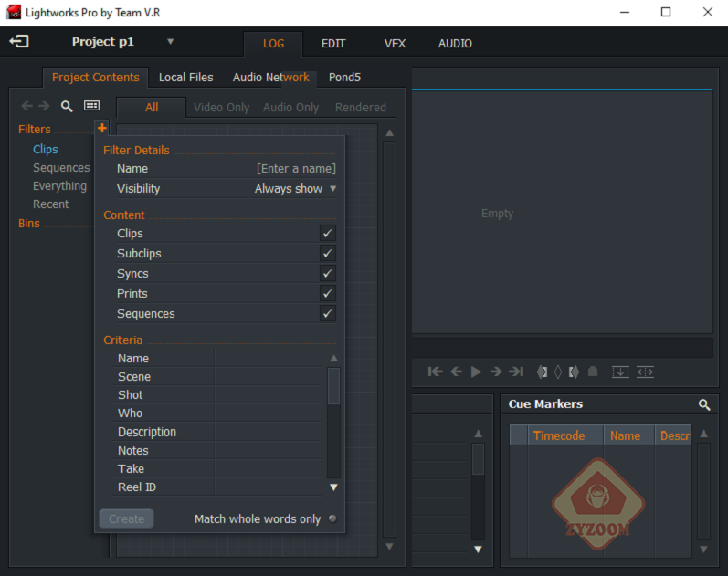
Task: Open the Audio Network tab
Action: point(270,77)
